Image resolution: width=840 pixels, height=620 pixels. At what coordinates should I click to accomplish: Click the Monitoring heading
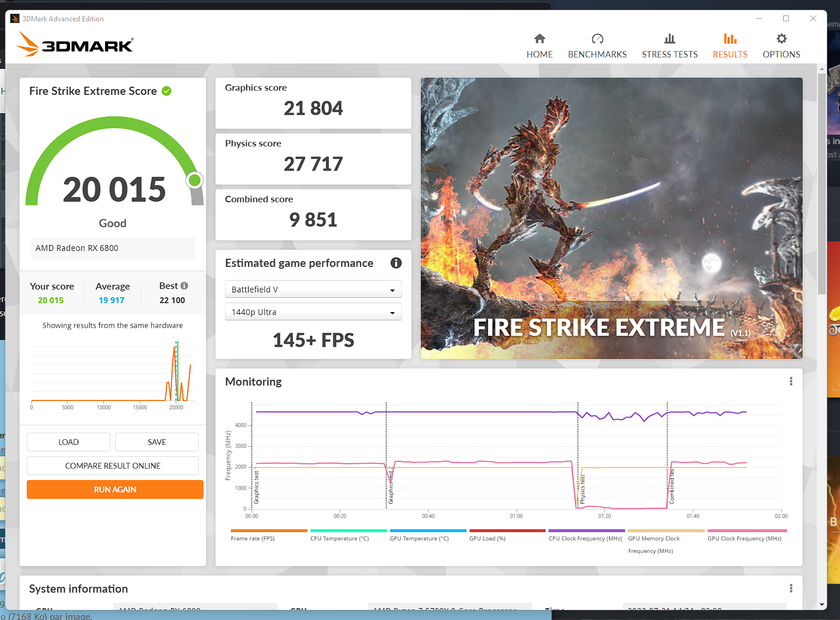[x=253, y=381]
